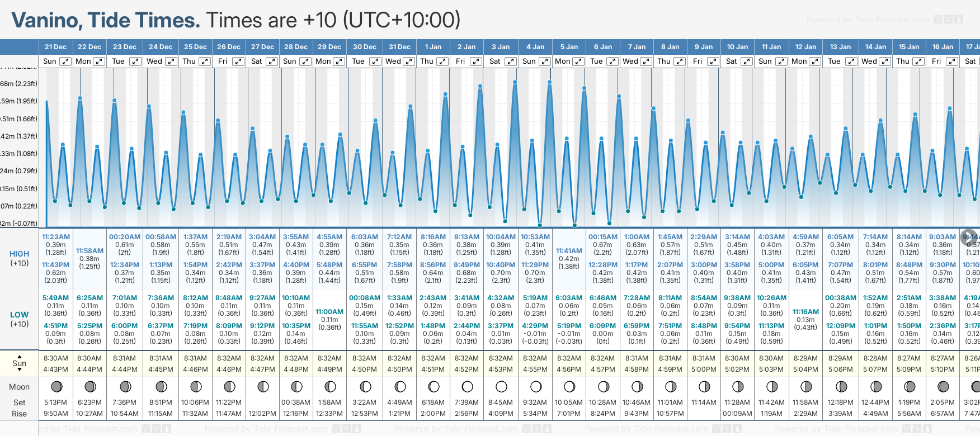Click the LOW (+10) row label

(x=20, y=319)
